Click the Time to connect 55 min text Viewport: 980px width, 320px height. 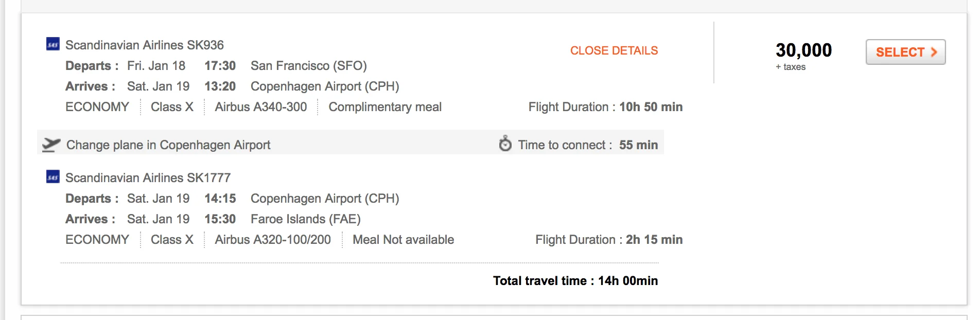pos(588,145)
